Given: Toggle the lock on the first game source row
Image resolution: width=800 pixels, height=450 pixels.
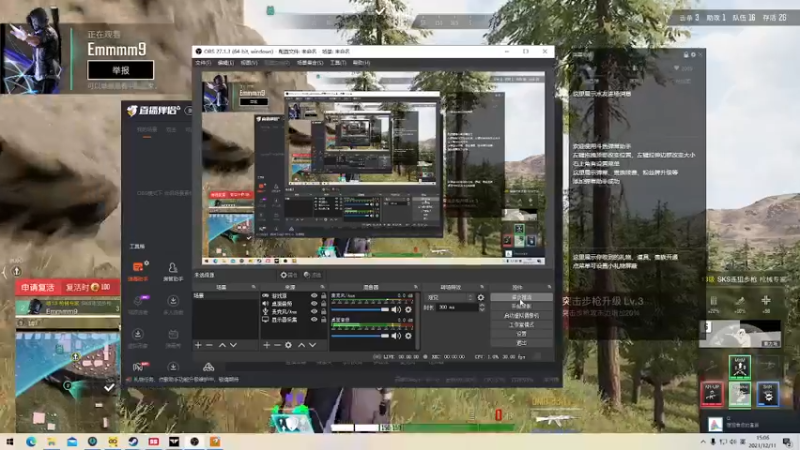Looking at the screenshot, I should [x=323, y=295].
